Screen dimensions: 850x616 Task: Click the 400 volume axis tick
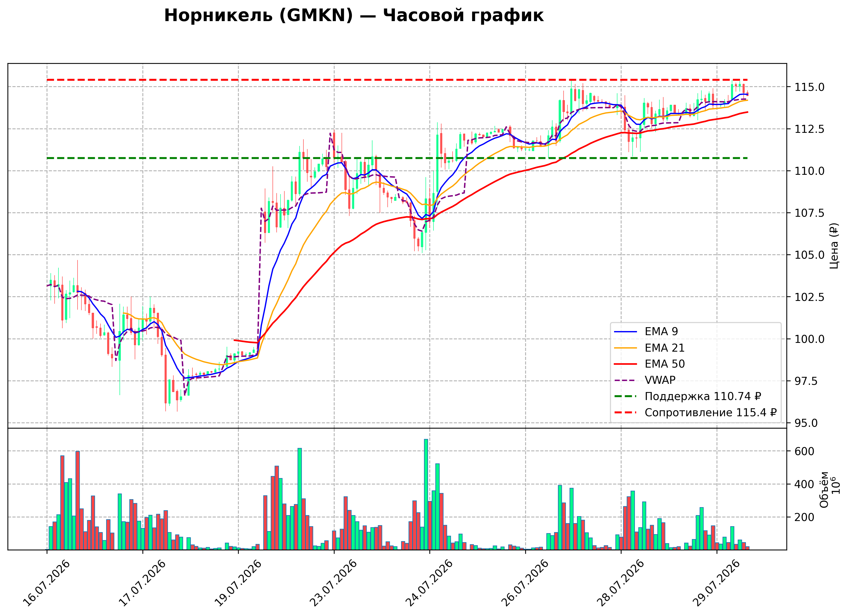[804, 484]
